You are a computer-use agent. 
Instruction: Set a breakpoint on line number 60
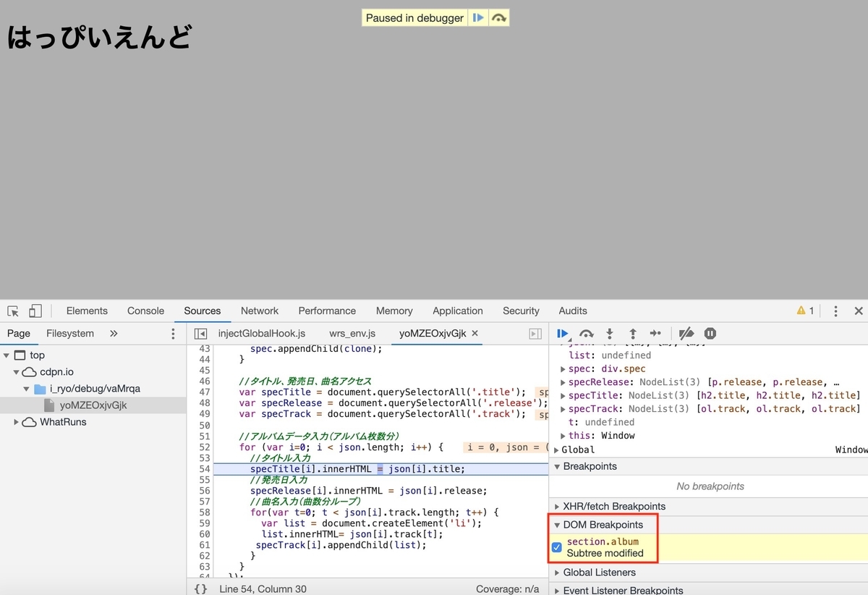pyautogui.click(x=204, y=534)
